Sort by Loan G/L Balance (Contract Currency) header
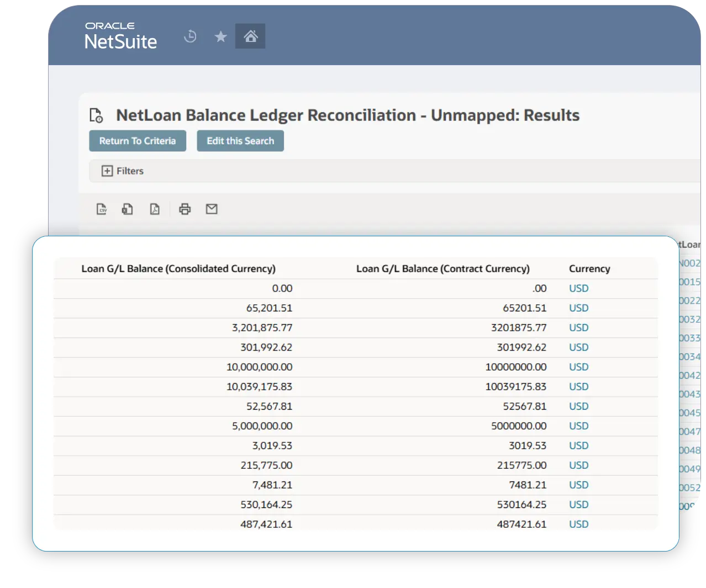This screenshot has width=706, height=588. point(443,269)
